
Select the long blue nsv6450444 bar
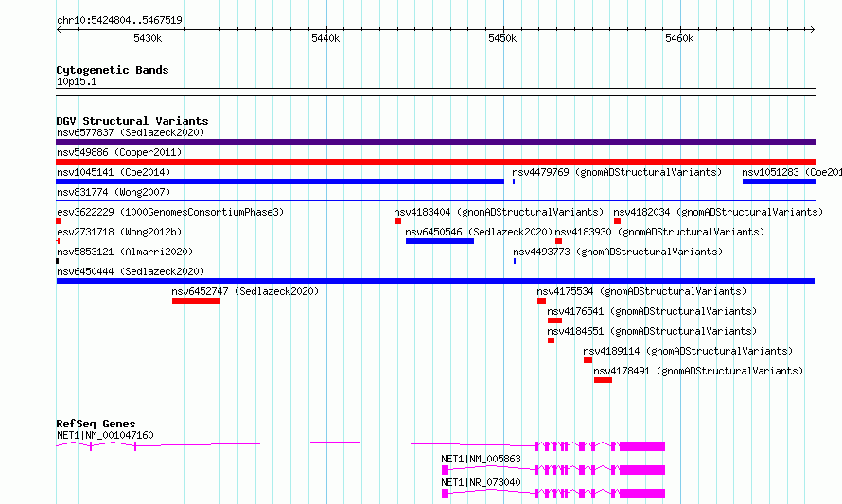coord(435,281)
